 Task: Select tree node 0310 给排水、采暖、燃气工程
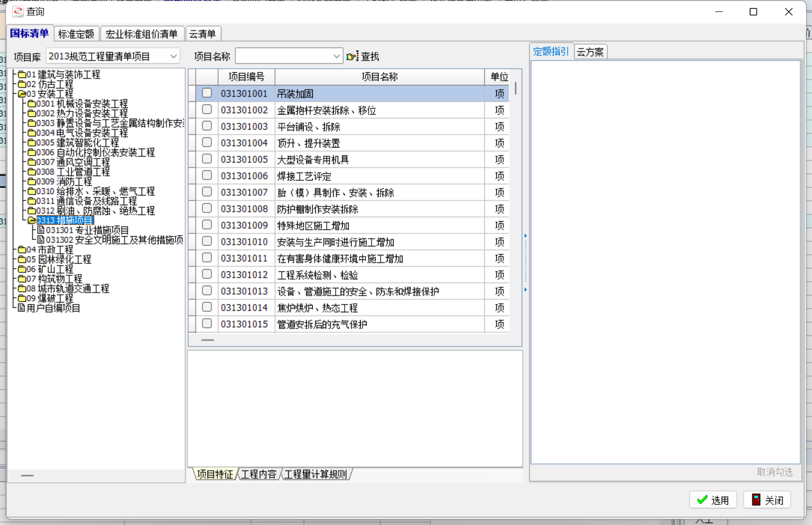pos(95,192)
